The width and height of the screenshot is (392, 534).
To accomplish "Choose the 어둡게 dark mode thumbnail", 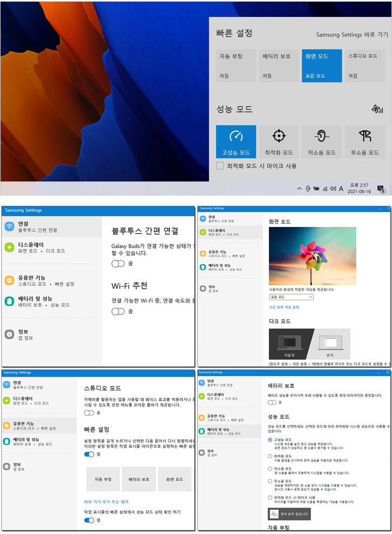I will click(290, 344).
